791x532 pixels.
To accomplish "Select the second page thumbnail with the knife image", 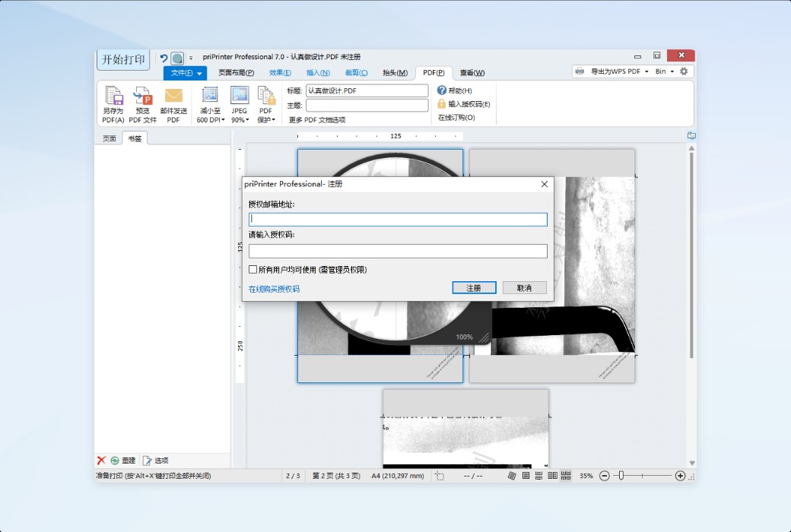I will [552, 265].
